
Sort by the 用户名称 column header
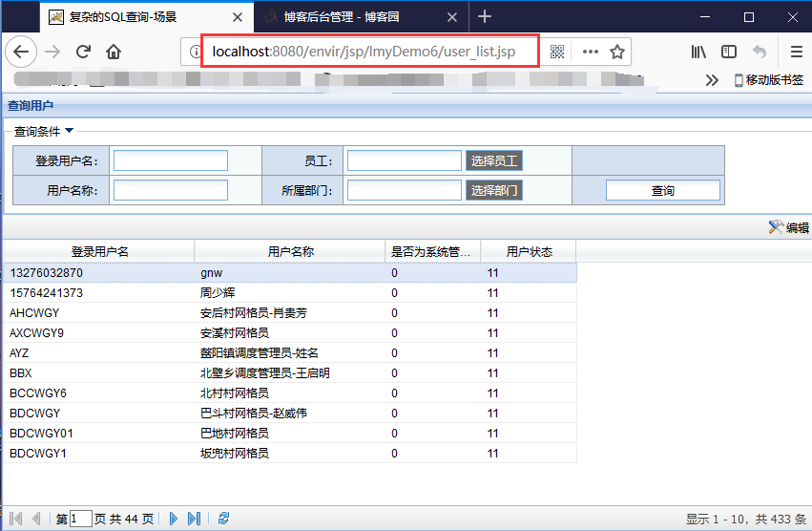[290, 251]
